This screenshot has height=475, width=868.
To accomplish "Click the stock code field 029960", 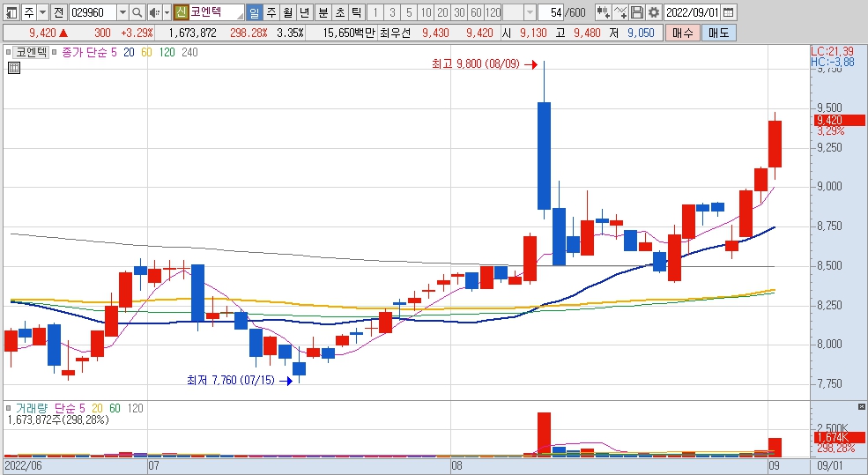I will [93, 12].
